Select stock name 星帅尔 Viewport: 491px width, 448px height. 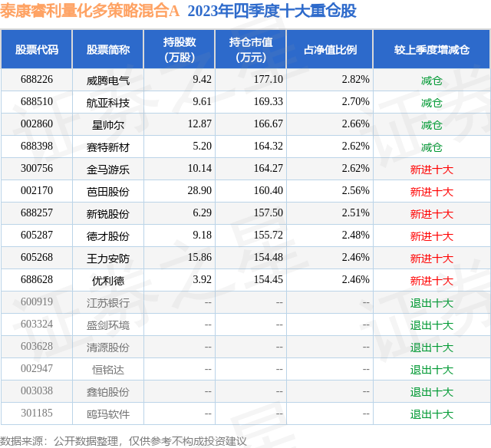tap(108, 125)
